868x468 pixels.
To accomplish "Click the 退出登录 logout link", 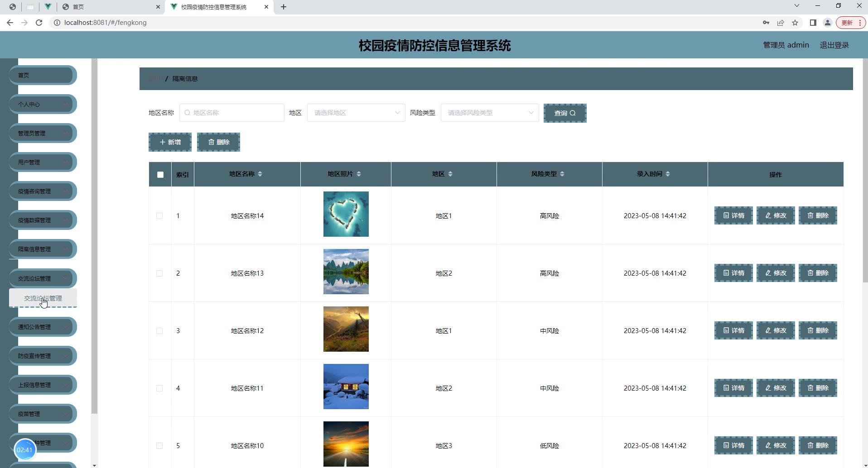I will tap(834, 45).
